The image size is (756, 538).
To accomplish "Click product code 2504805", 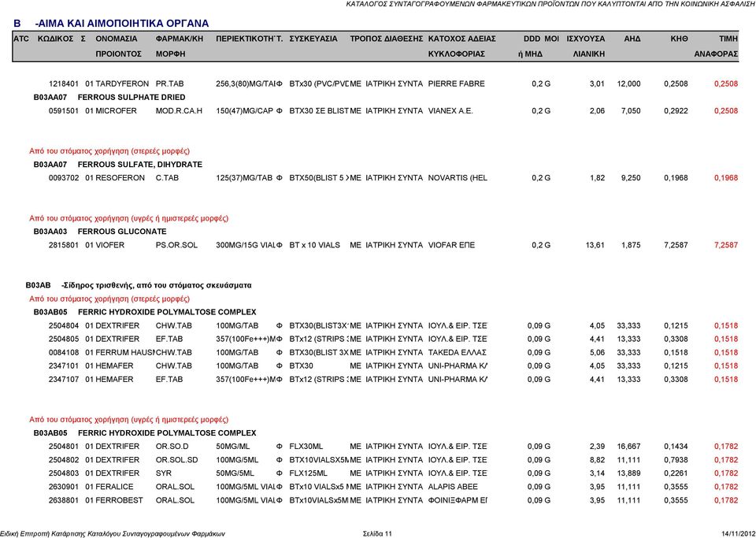I will (x=63, y=339).
